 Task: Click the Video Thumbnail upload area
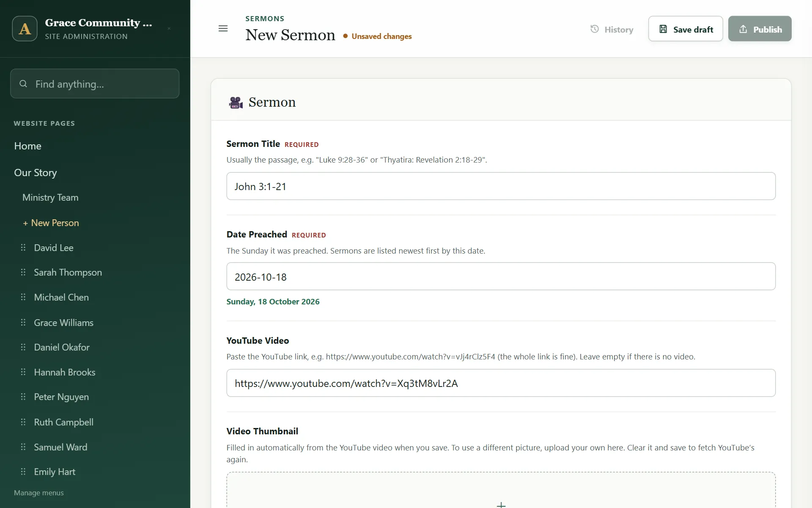[501, 490]
